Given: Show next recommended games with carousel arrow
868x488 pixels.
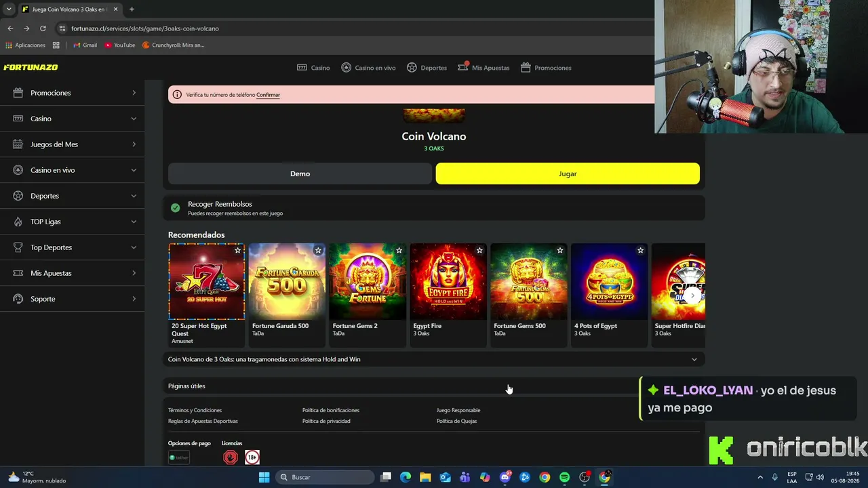Looking at the screenshot, I should tap(692, 296).
